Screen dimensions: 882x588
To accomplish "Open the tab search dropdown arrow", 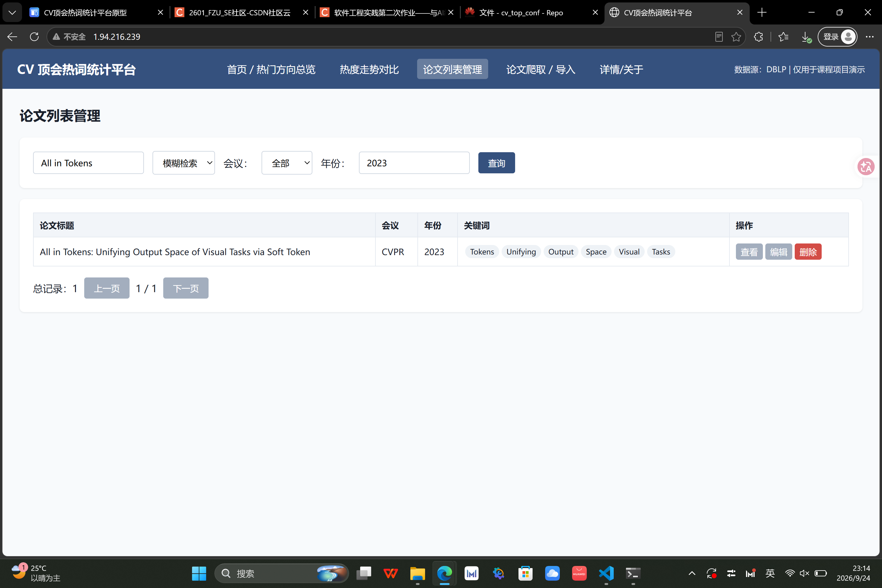I will (12, 12).
